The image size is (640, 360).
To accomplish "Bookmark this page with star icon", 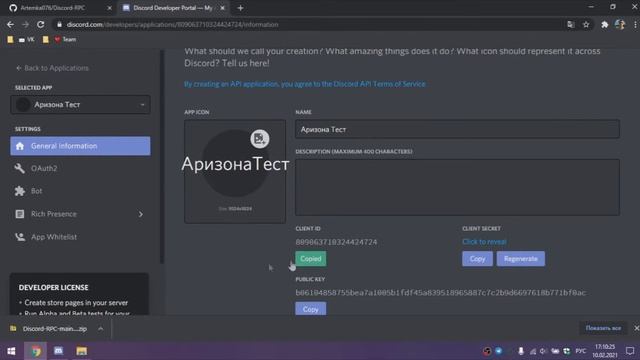I will point(586,24).
